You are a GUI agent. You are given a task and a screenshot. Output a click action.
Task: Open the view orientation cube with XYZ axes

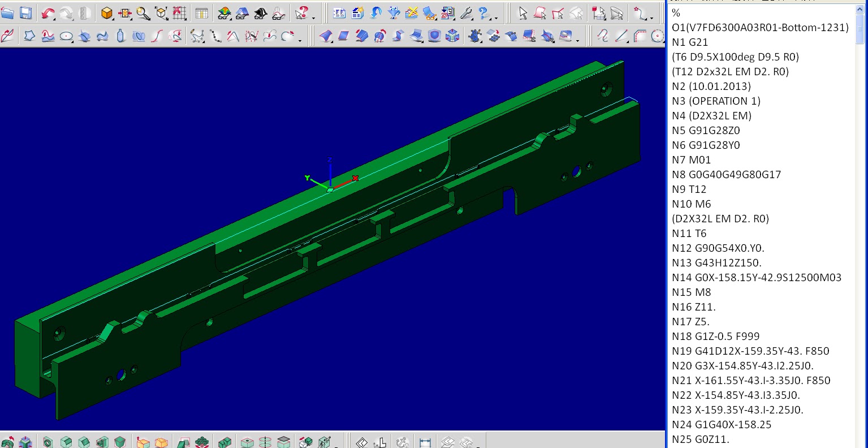click(161, 13)
